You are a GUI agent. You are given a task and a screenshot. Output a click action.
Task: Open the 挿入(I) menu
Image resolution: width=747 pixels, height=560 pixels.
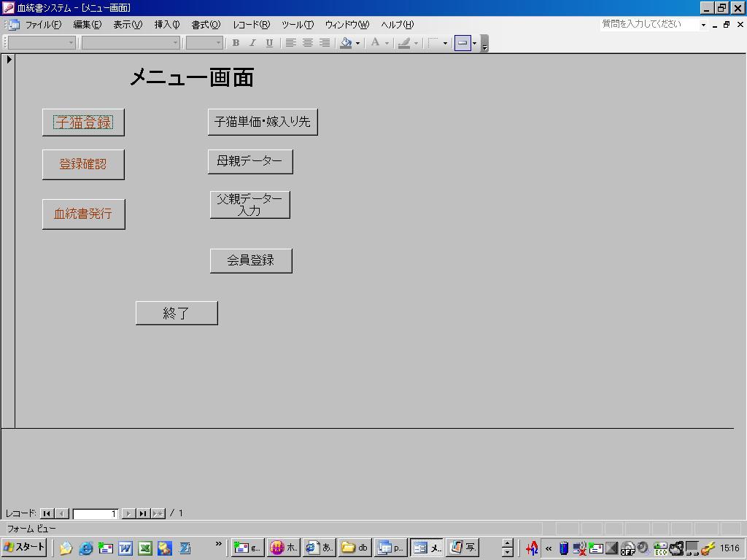[x=167, y=25]
